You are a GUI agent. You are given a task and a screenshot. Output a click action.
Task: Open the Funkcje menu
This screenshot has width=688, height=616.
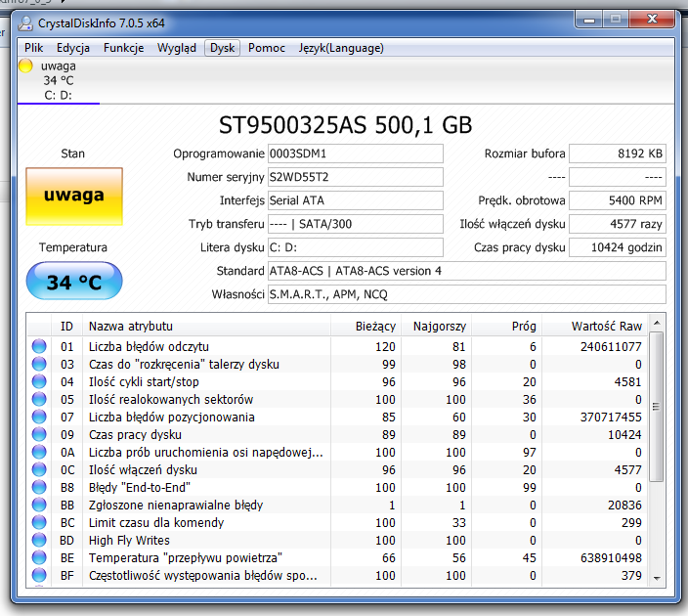coord(124,48)
